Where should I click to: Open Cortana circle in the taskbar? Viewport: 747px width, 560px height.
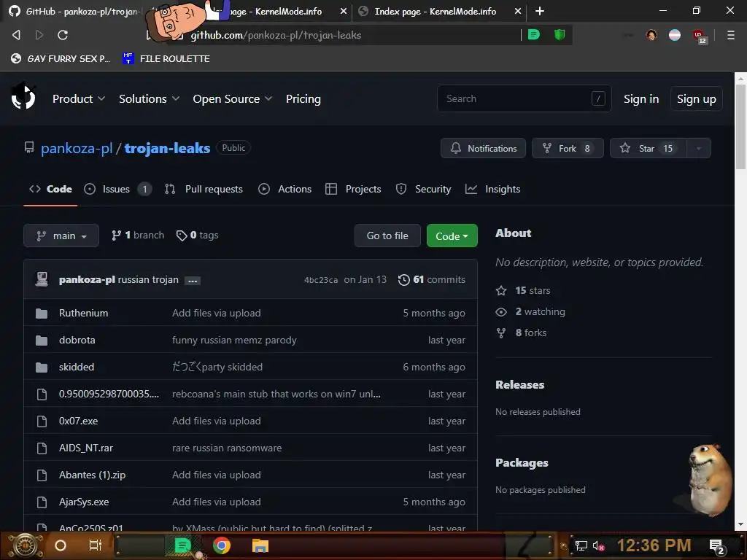point(60,545)
